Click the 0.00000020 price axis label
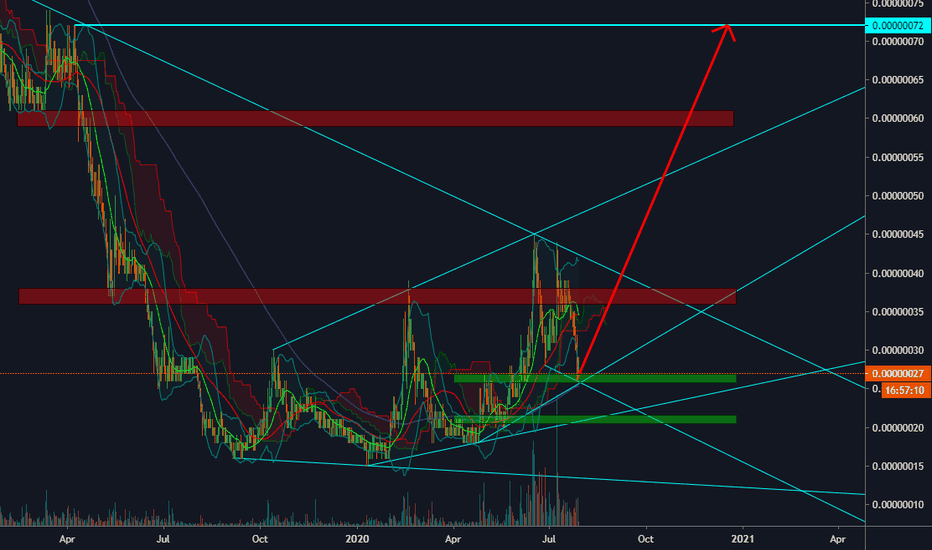Screen dimensions: 932x550 (x=898, y=428)
